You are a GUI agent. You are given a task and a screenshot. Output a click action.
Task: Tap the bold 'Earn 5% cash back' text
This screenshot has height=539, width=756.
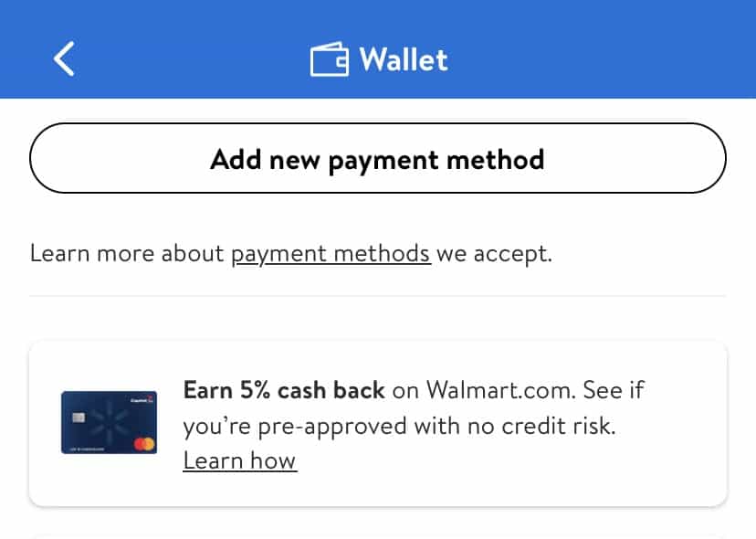[284, 390]
